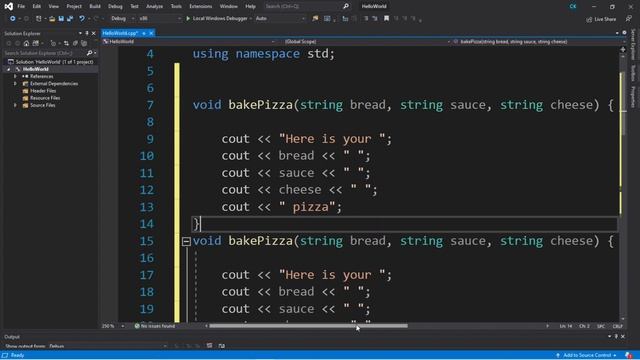Click the Show All Files icon in Solution Explorer
The width and height of the screenshot is (640, 360).
(x=84, y=43)
